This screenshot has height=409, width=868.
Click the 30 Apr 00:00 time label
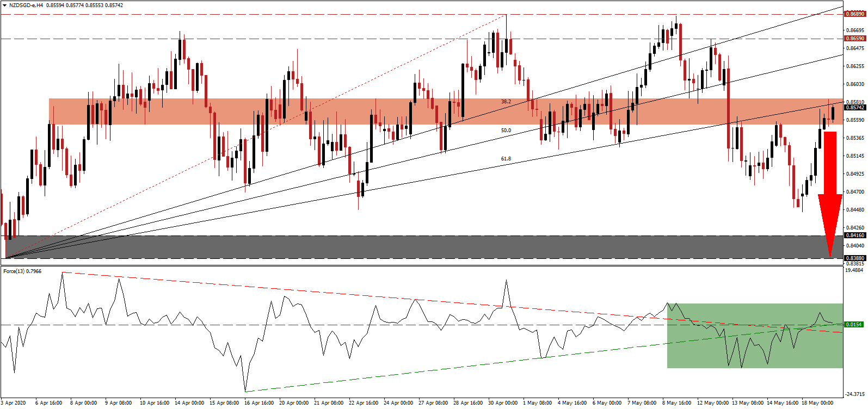(x=502, y=403)
